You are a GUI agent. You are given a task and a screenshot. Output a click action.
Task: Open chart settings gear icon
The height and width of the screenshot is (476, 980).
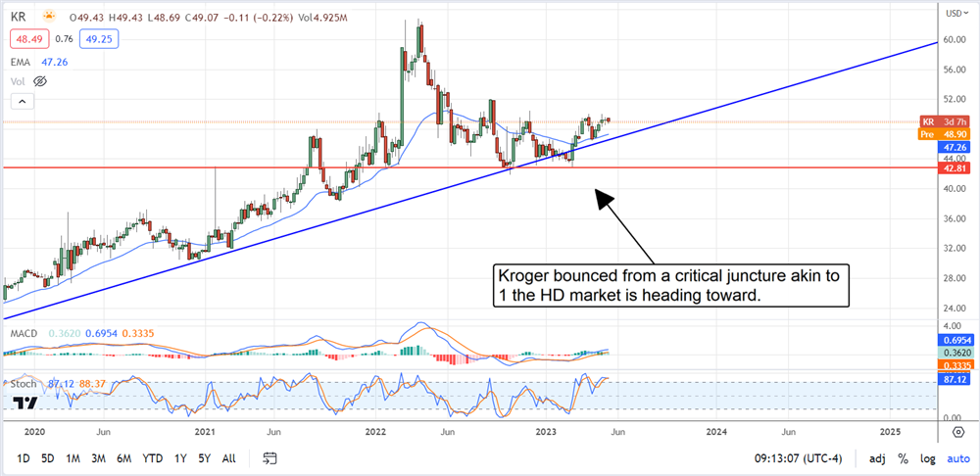coord(958,432)
